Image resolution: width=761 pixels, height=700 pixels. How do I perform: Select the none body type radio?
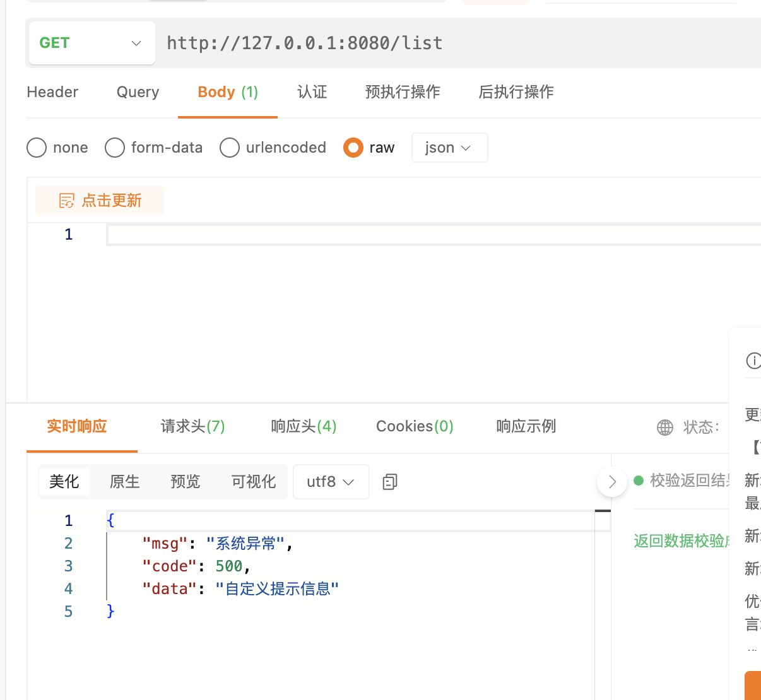point(37,148)
